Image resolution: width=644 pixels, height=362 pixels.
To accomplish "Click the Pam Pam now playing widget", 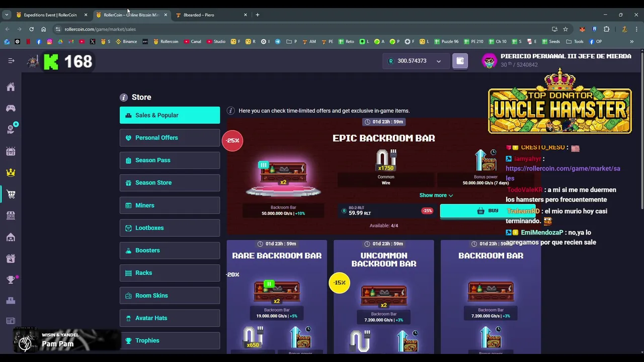I will pyautogui.click(x=66, y=340).
